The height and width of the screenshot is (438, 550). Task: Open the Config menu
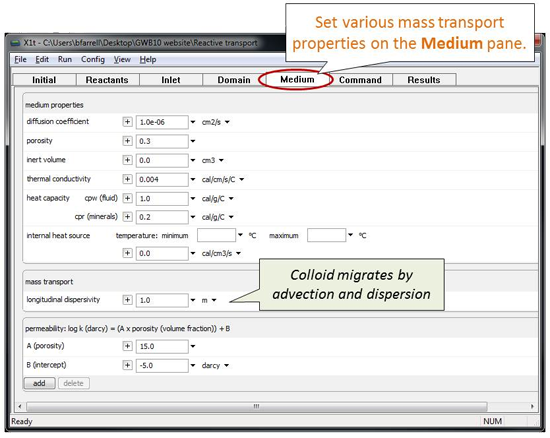pos(93,60)
